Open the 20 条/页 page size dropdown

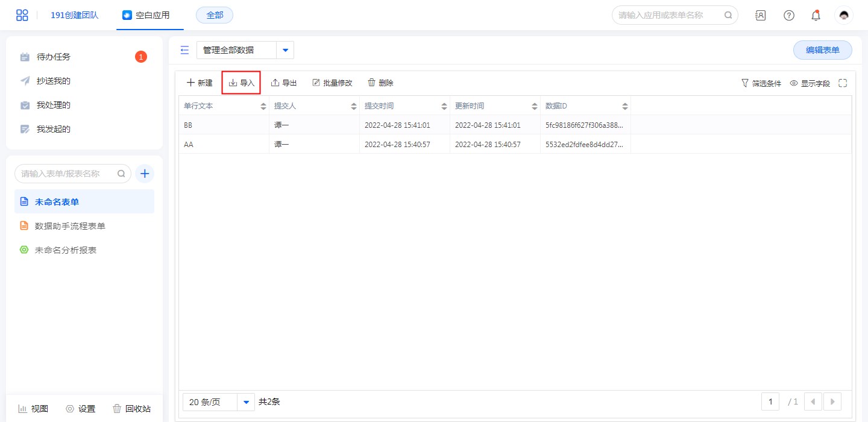245,402
